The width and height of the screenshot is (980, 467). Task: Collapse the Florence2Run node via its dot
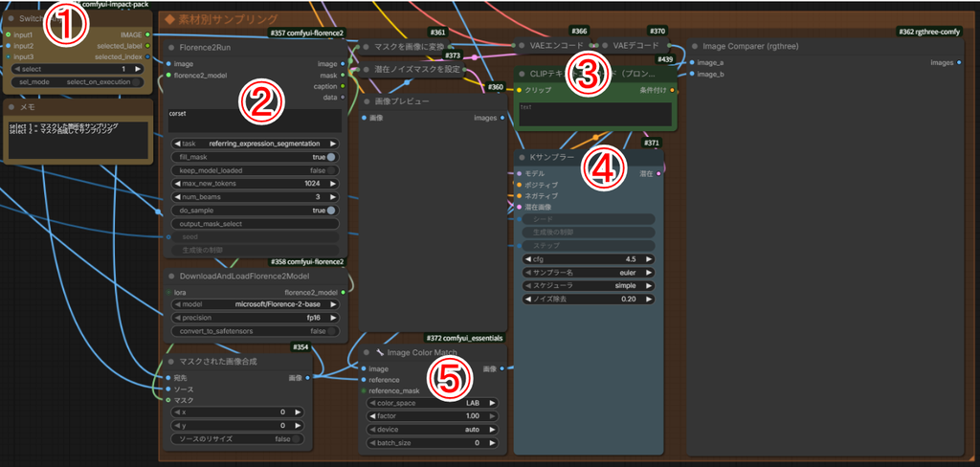click(x=170, y=48)
